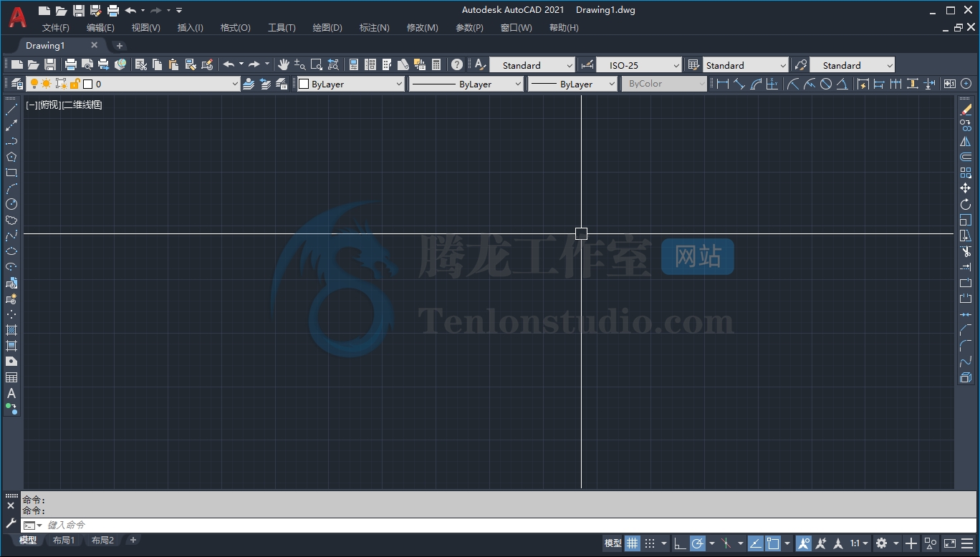Expand the 1:1 annotation scale menu

(859, 543)
